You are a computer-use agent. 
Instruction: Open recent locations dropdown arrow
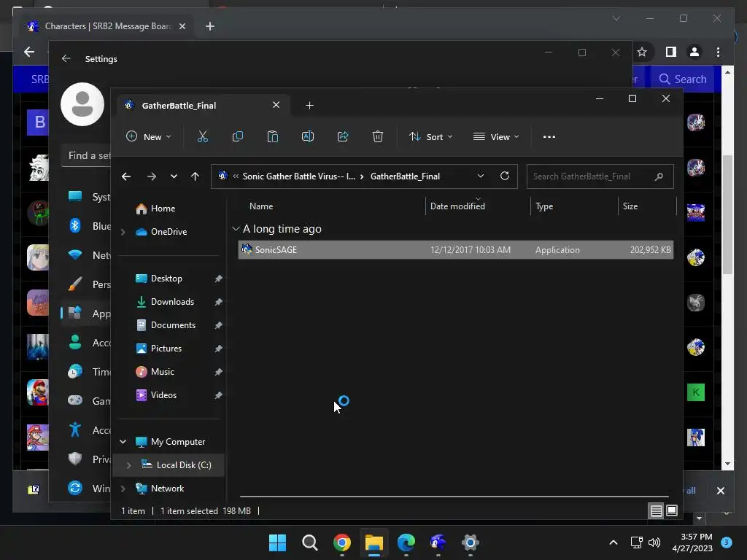(x=174, y=176)
